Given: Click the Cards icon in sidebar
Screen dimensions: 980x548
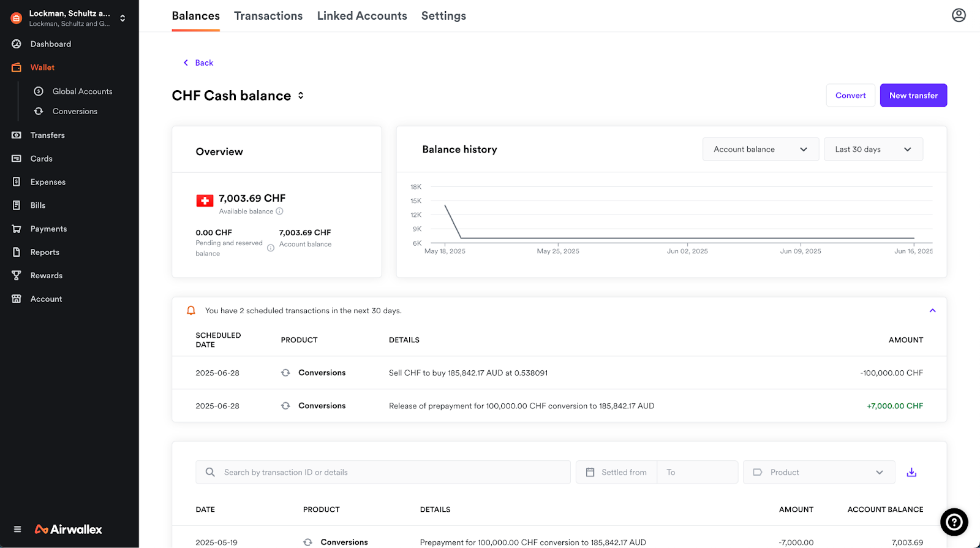Looking at the screenshot, I should [17, 159].
